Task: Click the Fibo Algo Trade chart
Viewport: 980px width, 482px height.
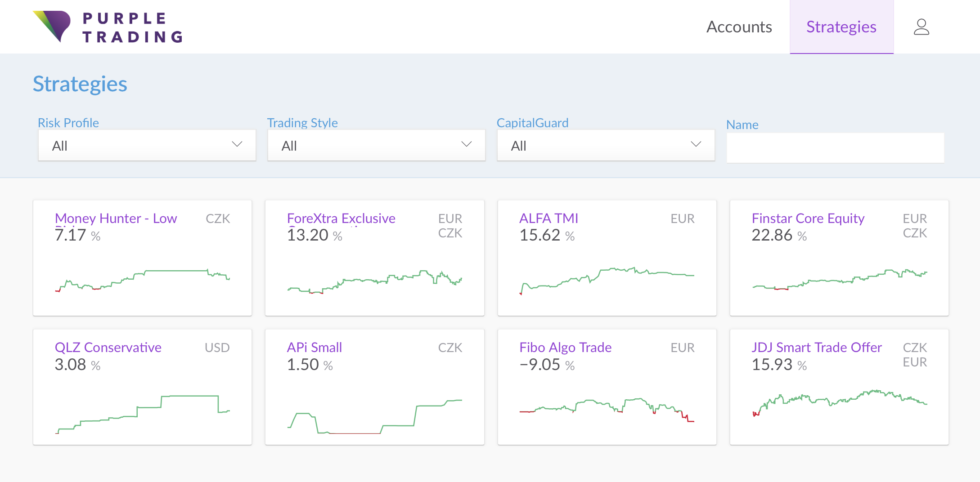Action: (607, 410)
